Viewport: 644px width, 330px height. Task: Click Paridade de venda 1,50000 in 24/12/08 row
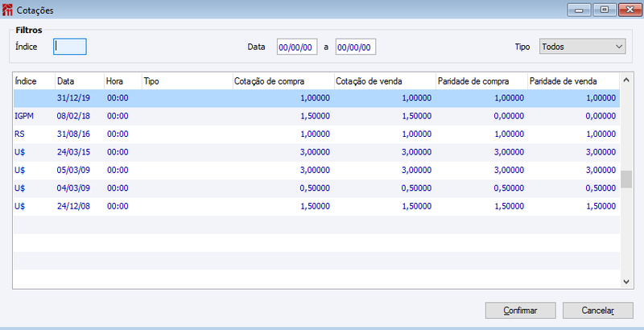tap(601, 207)
